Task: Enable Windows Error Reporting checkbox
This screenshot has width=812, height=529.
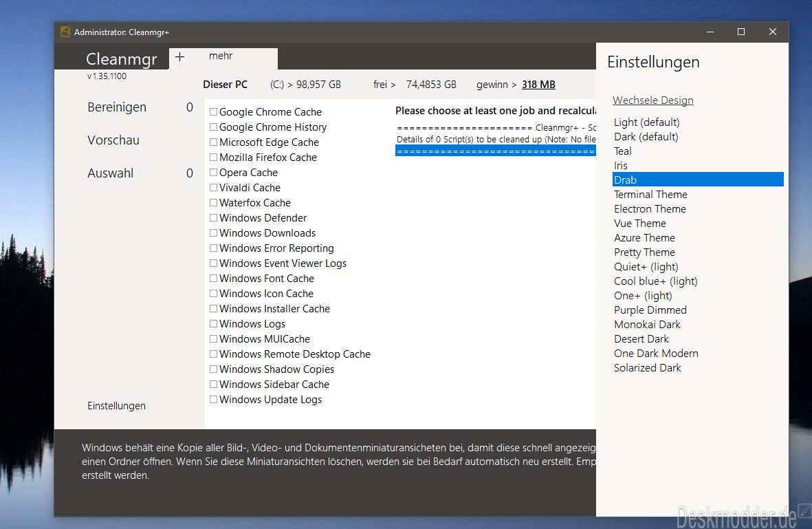Action: click(213, 248)
